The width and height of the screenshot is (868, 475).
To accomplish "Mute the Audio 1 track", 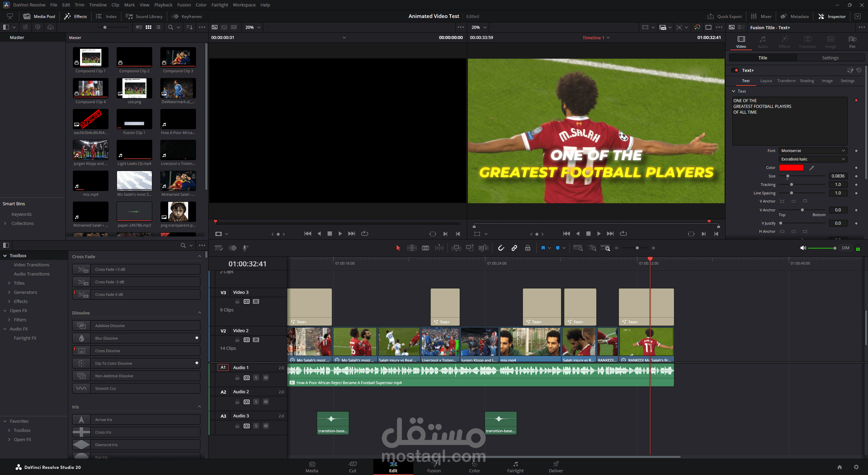I will 266,378.
